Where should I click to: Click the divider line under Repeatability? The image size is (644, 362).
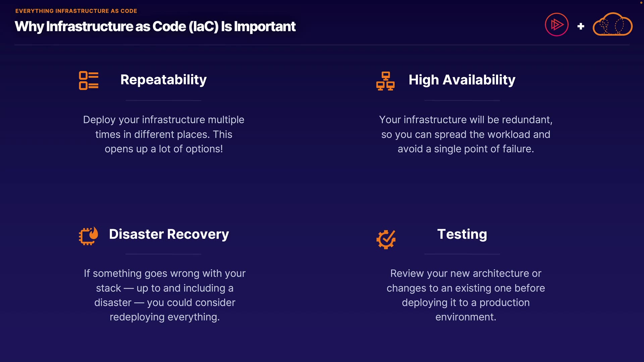[x=163, y=100]
